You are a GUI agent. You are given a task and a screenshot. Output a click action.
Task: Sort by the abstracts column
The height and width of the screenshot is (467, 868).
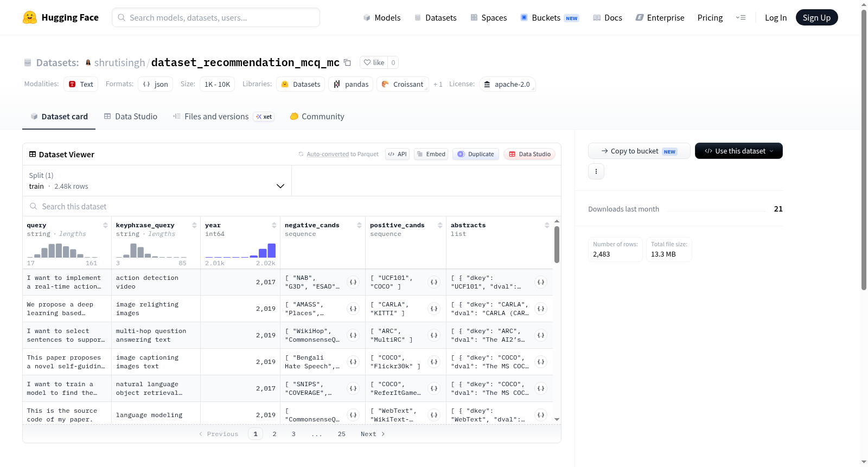(x=547, y=225)
